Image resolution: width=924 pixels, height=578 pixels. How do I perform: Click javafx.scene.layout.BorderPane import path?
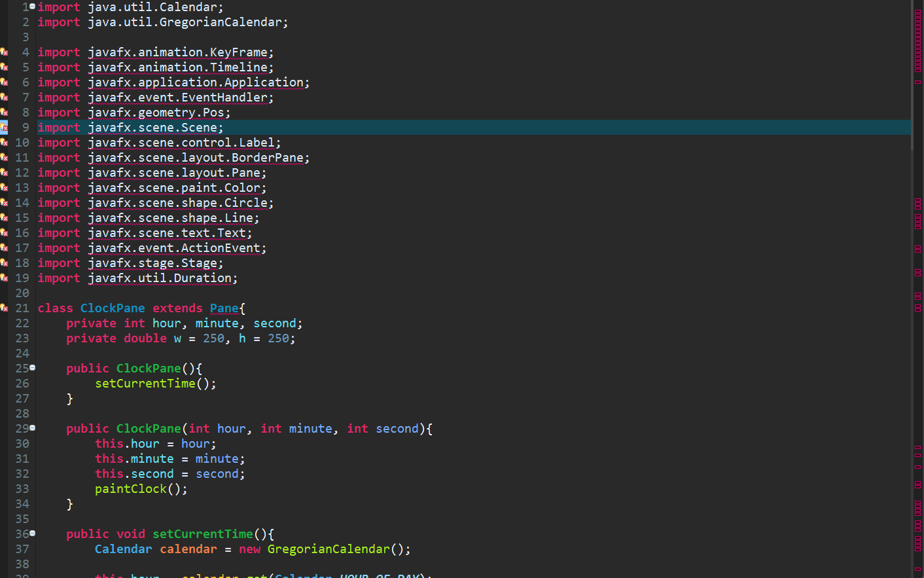coord(196,158)
